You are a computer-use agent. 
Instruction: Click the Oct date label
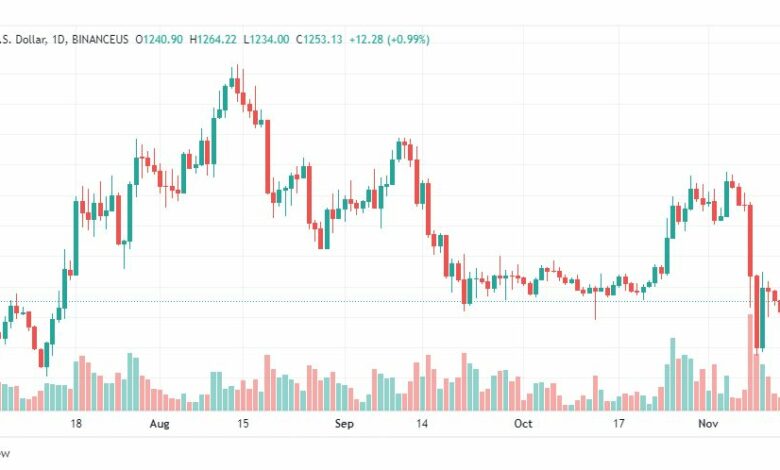click(523, 424)
